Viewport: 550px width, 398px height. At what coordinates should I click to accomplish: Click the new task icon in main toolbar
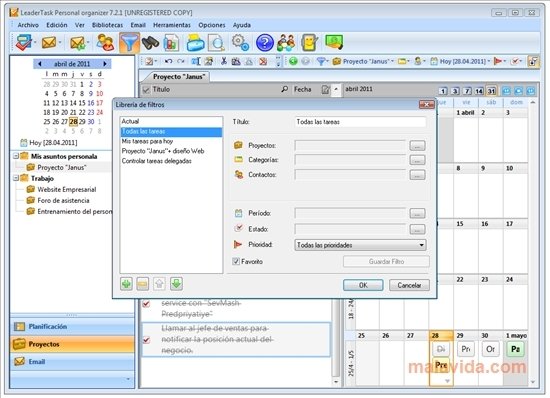(x=23, y=43)
